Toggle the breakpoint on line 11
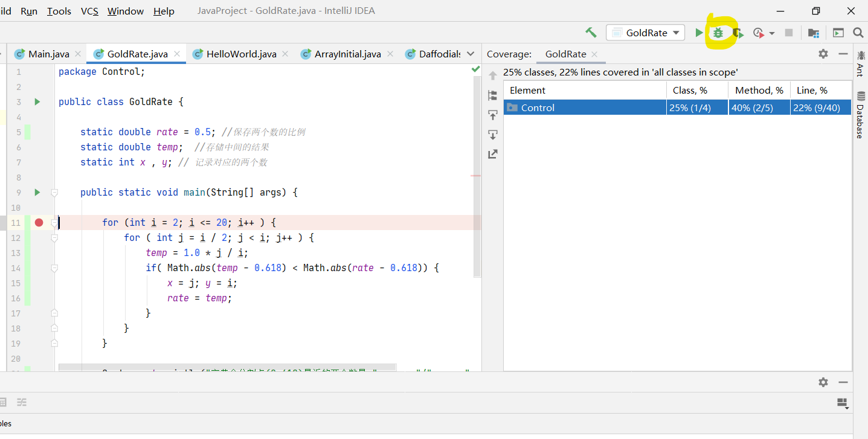The width and height of the screenshot is (868, 439). [x=39, y=223]
